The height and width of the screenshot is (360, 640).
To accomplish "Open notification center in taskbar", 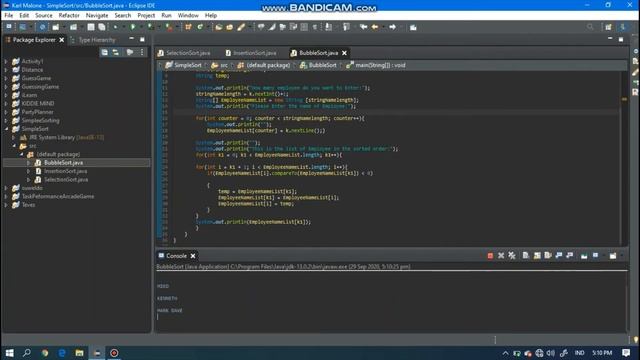I will tap(626, 353).
